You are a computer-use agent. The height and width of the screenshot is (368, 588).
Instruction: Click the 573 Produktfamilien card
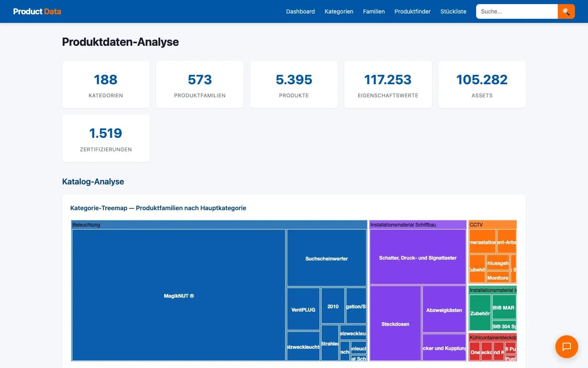click(200, 84)
